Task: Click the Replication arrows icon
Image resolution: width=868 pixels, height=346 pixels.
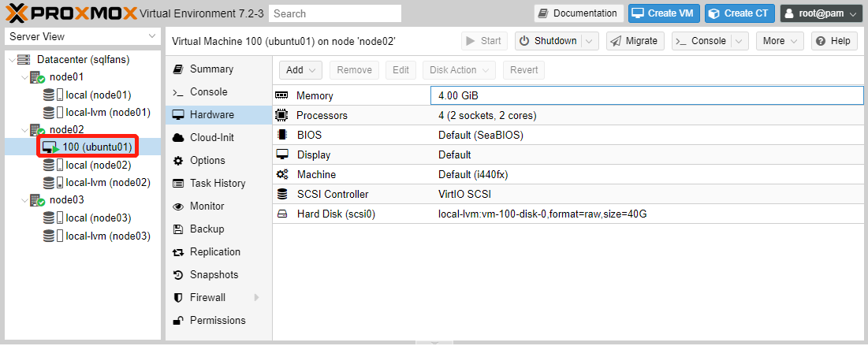Action: click(178, 252)
